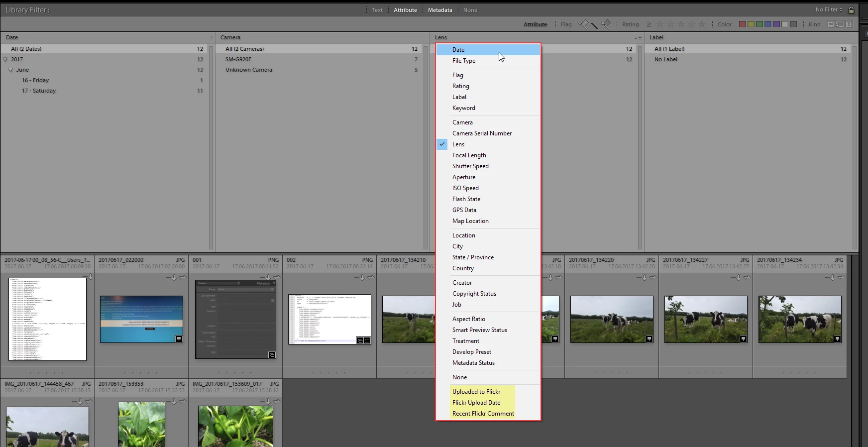
Task: Filter by yellow color label
Action: coord(751,24)
